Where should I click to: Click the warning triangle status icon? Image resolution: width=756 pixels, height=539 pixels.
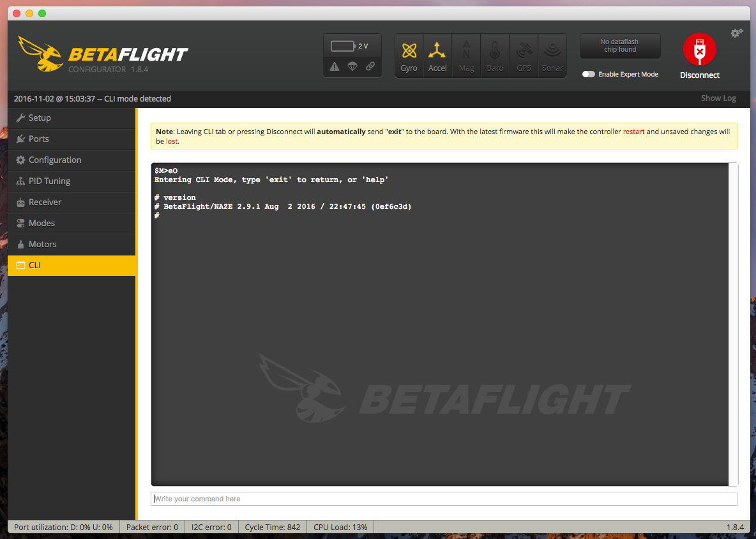point(335,66)
